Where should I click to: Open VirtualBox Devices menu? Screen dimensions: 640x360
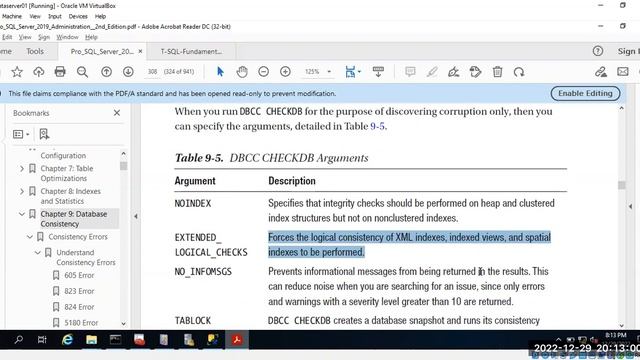[78, 16]
